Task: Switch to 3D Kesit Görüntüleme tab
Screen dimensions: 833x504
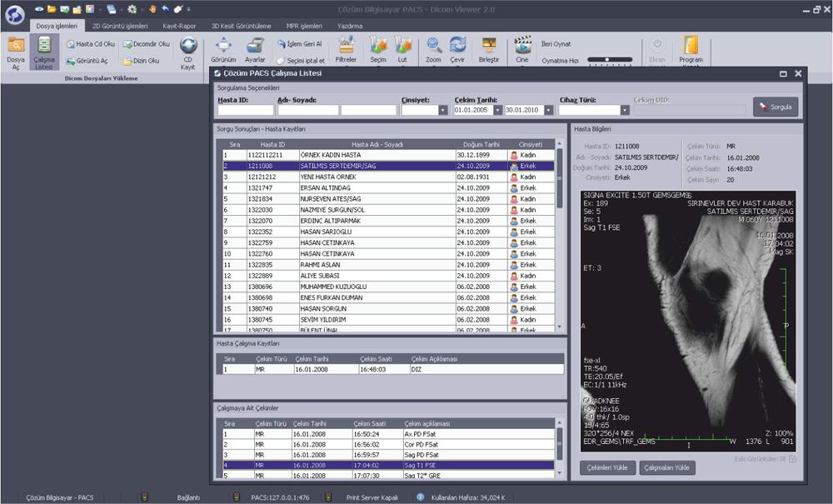Action: click(242, 26)
